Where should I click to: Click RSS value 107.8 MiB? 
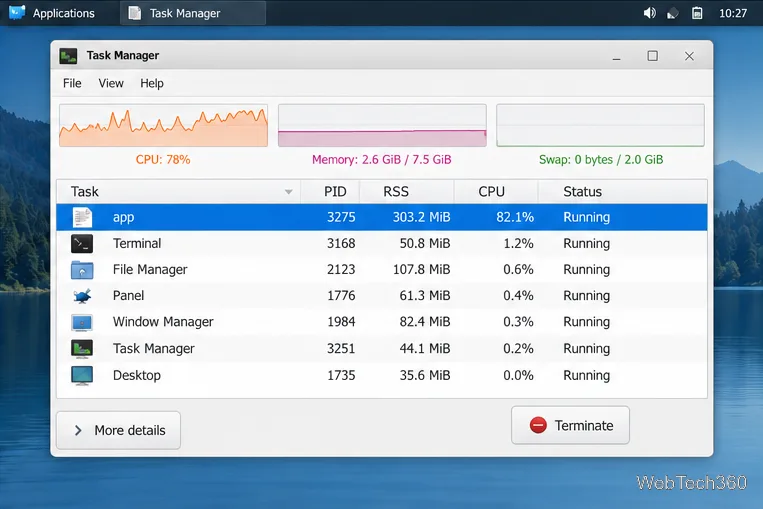click(x=421, y=270)
